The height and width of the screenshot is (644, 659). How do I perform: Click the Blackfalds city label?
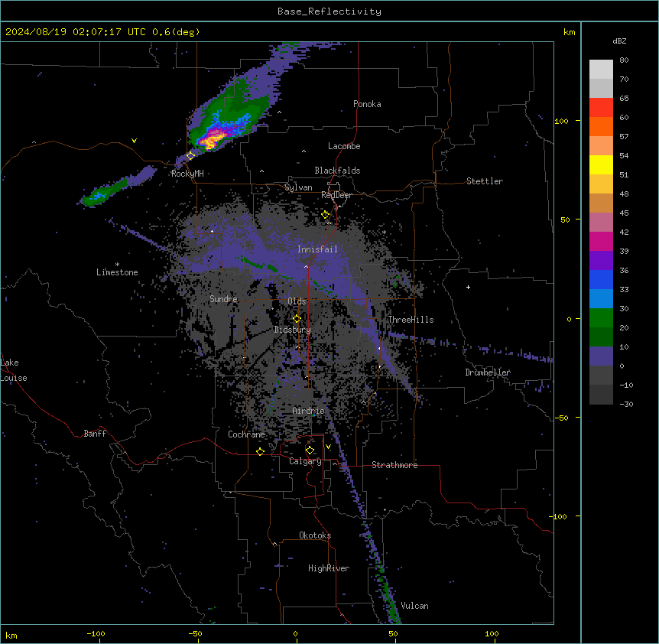[x=337, y=171]
